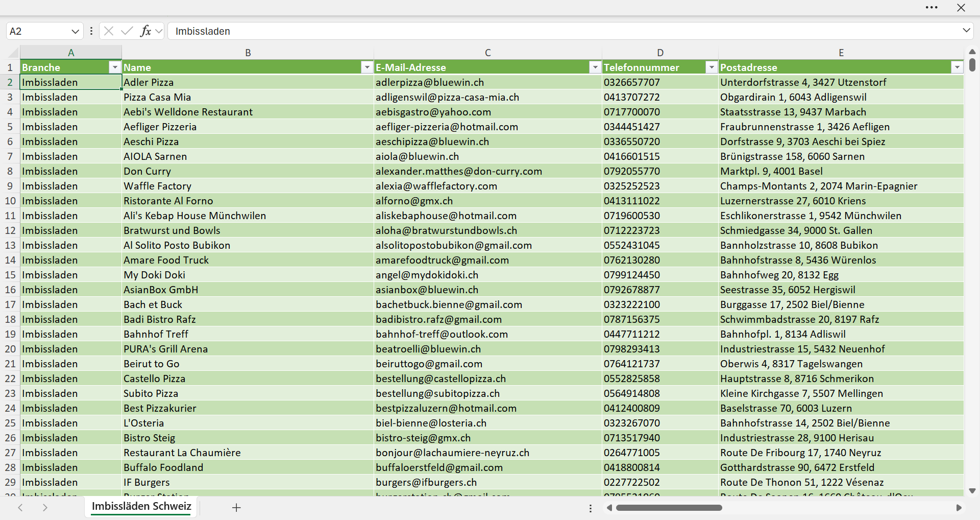Click the Insert Function fx icon
The image size is (980, 520).
[145, 31]
